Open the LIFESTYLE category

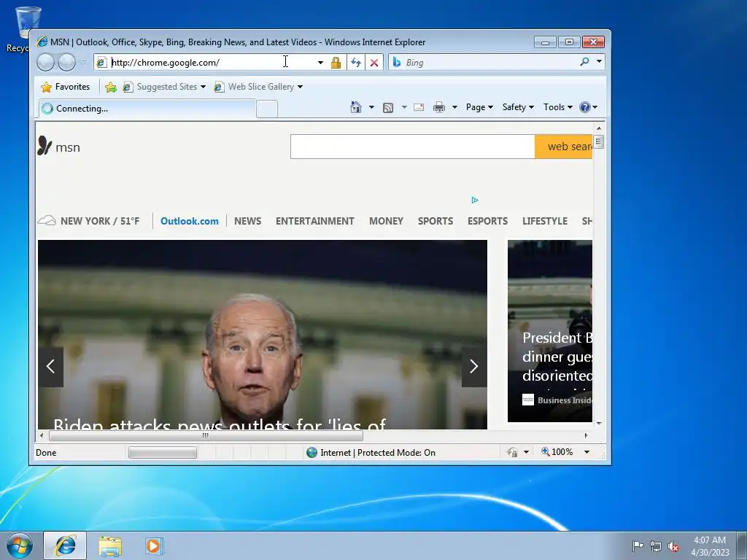(545, 221)
